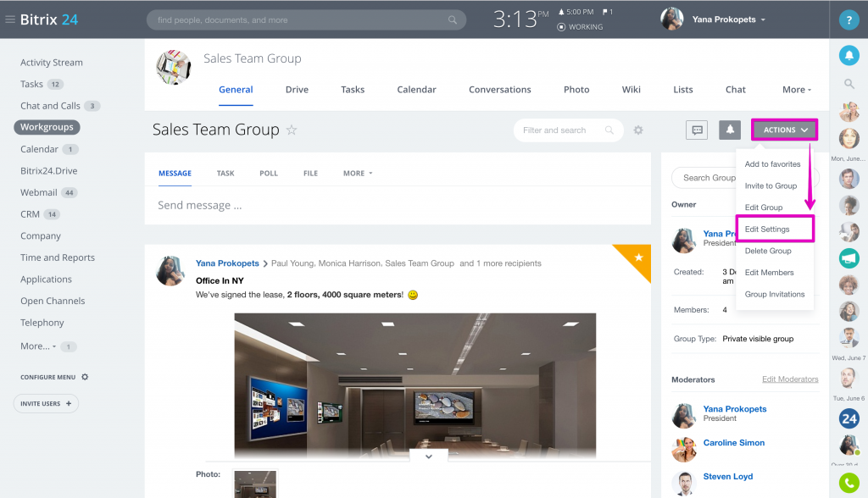
Task: Open the office conference room image
Action: (415, 385)
